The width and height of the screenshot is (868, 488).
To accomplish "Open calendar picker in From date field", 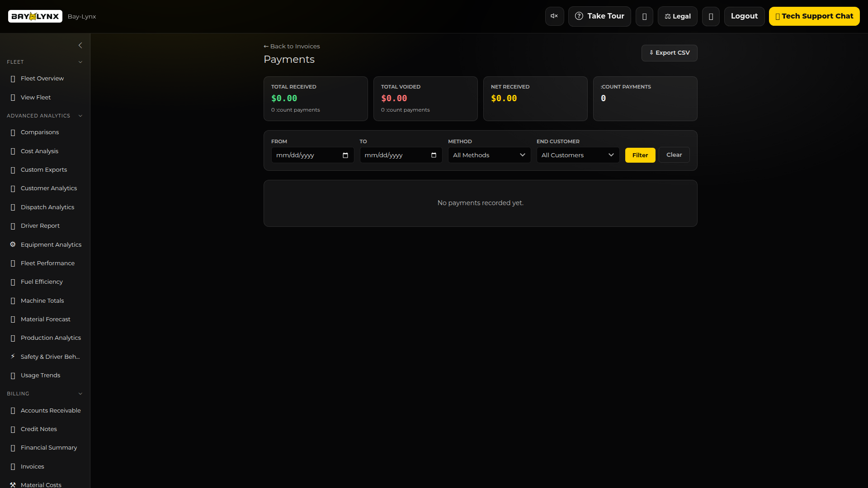I will pyautogui.click(x=345, y=155).
